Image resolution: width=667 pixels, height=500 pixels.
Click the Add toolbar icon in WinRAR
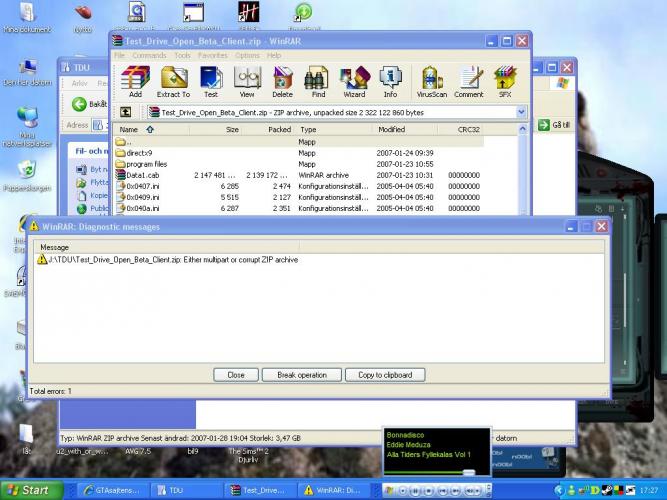(135, 79)
